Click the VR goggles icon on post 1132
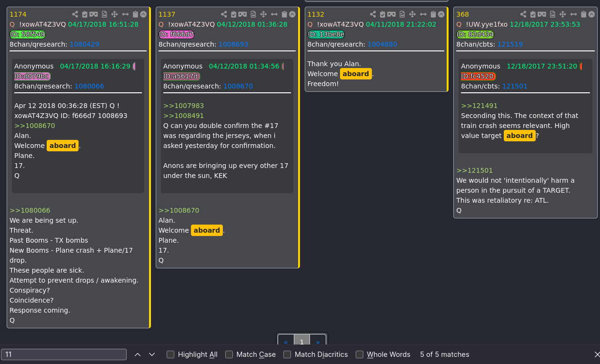This screenshot has width=600, height=364. [x=392, y=14]
